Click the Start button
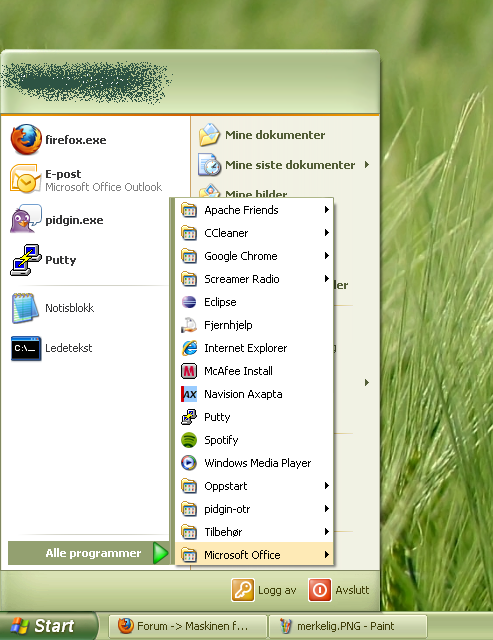The height and width of the screenshot is (640, 493). point(48,626)
